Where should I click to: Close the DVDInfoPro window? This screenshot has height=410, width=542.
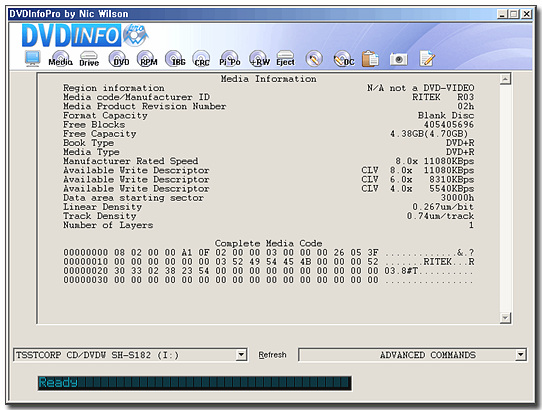pyautogui.click(x=526, y=14)
